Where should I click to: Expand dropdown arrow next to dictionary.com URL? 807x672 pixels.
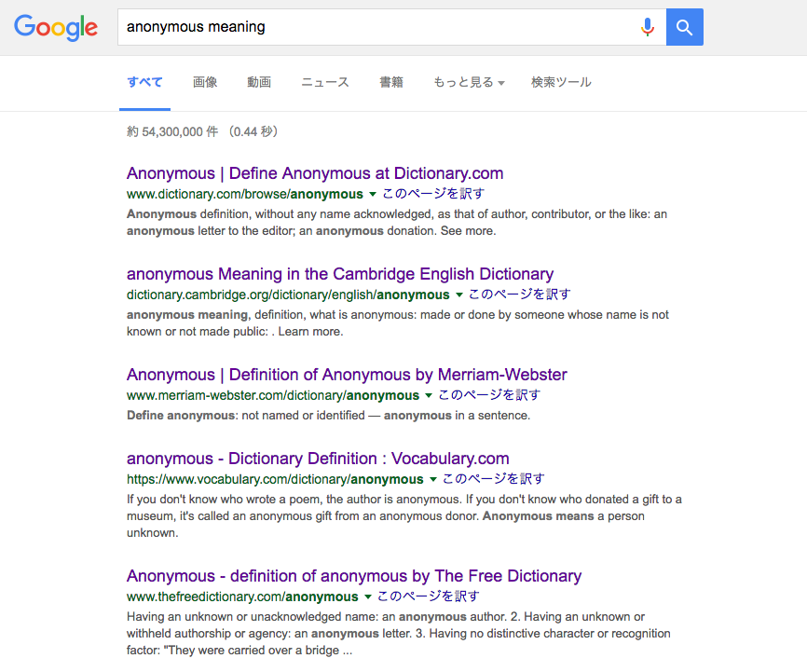click(x=373, y=194)
